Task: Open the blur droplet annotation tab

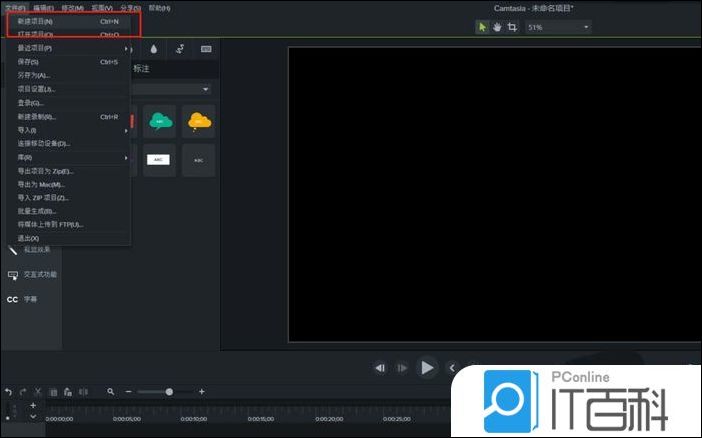Action: tap(154, 49)
